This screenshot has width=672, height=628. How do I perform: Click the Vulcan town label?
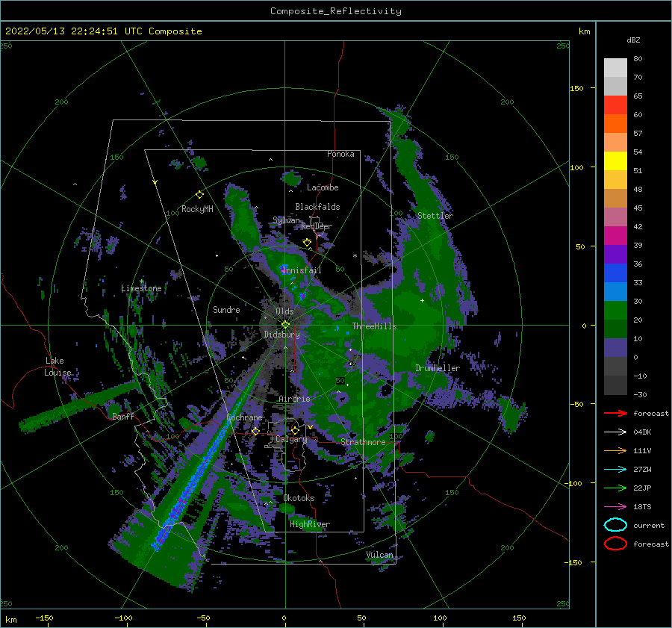pyautogui.click(x=379, y=555)
